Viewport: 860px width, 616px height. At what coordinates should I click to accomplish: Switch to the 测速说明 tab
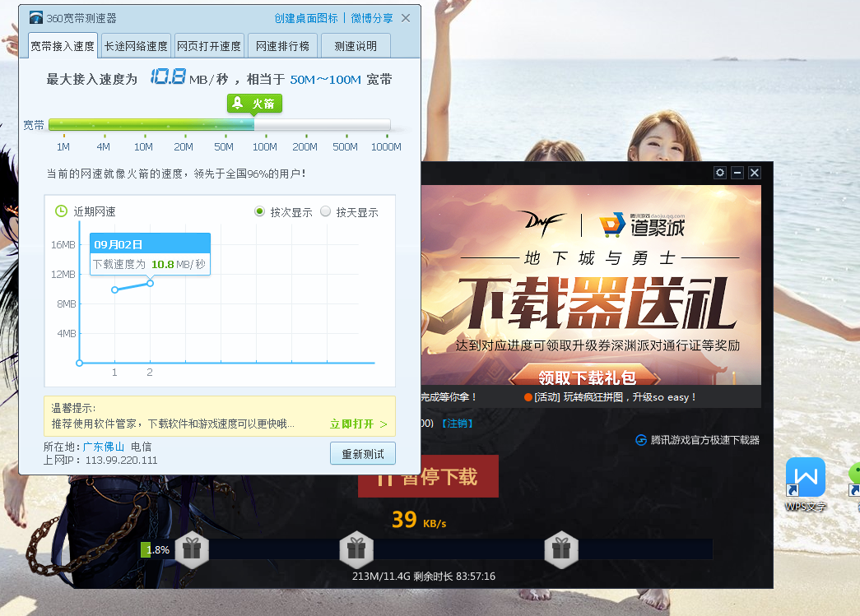pos(356,46)
